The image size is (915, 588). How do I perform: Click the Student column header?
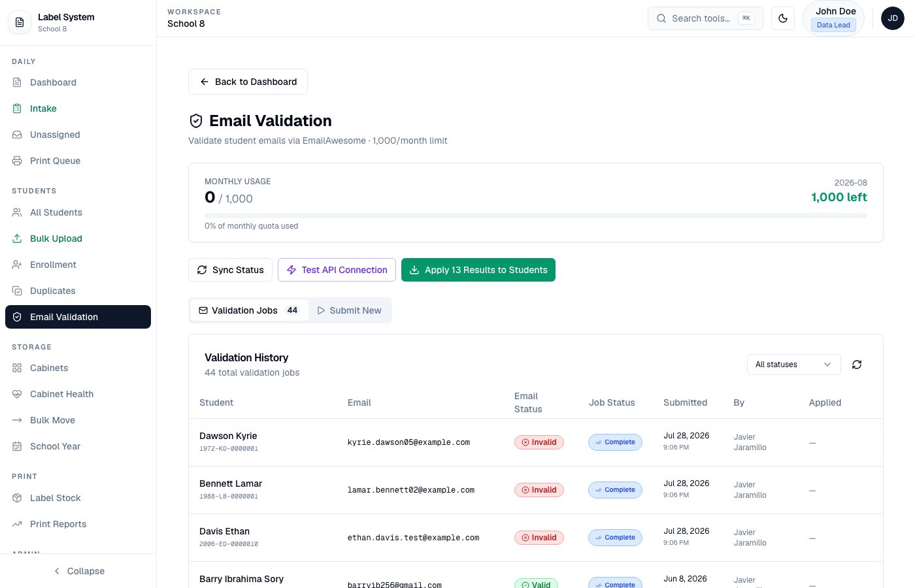tap(216, 402)
